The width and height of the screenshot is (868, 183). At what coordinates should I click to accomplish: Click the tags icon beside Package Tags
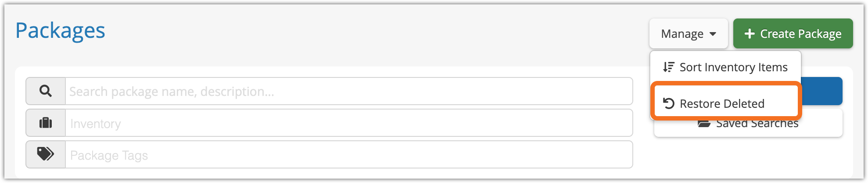[x=46, y=154]
